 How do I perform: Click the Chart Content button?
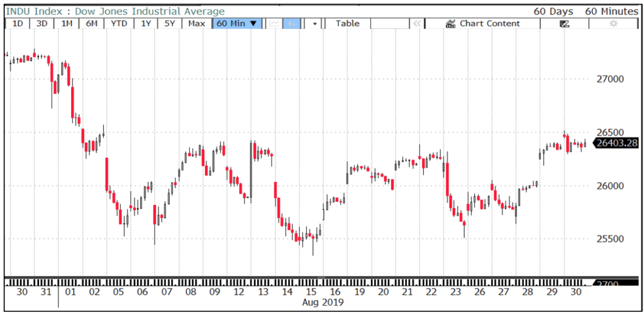point(482,23)
